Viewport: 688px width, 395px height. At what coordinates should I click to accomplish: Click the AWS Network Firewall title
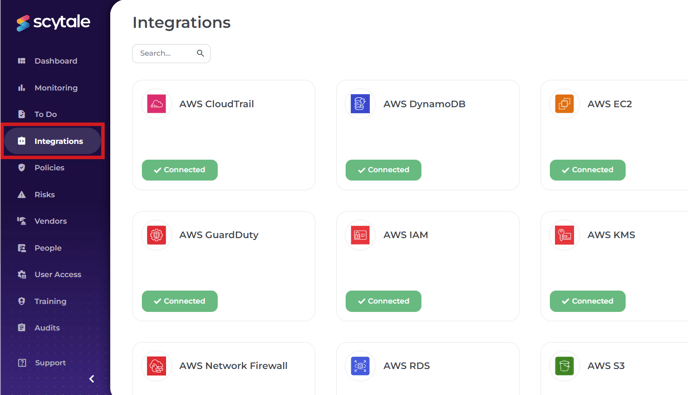(x=233, y=366)
